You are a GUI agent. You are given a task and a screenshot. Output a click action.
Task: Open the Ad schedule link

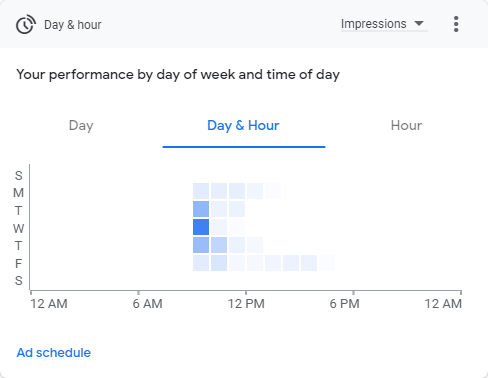[x=54, y=353]
